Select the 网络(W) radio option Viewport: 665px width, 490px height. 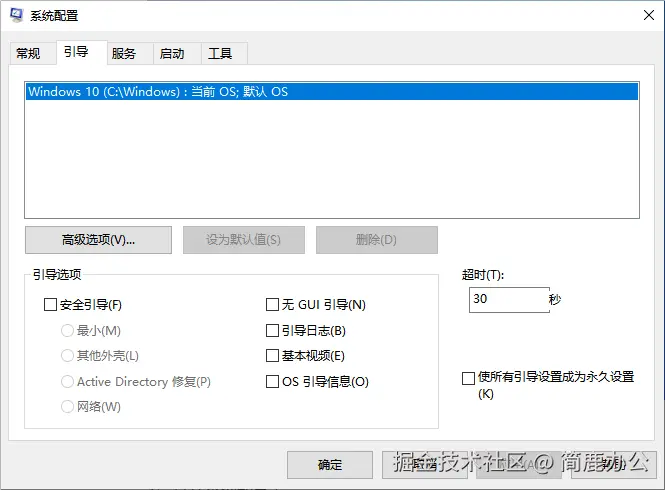click(x=67, y=407)
